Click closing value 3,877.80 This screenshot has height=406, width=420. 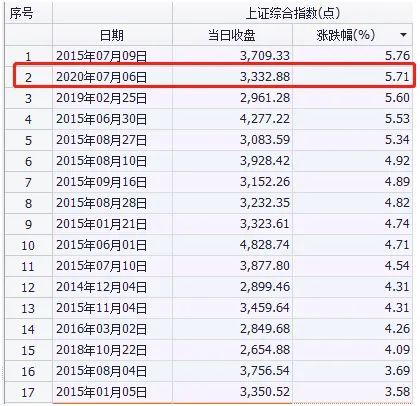(x=265, y=266)
